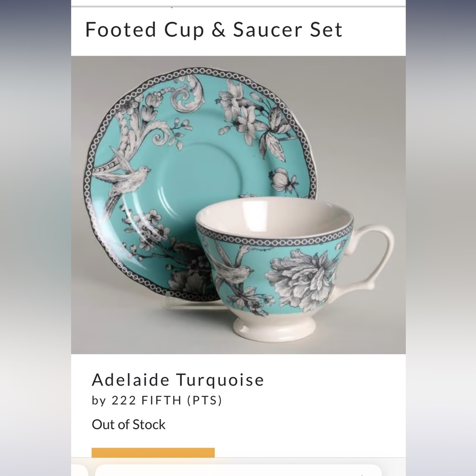The image size is (476, 476).
Task: Open the Adelaide Turquoise product page
Action: 178,380
